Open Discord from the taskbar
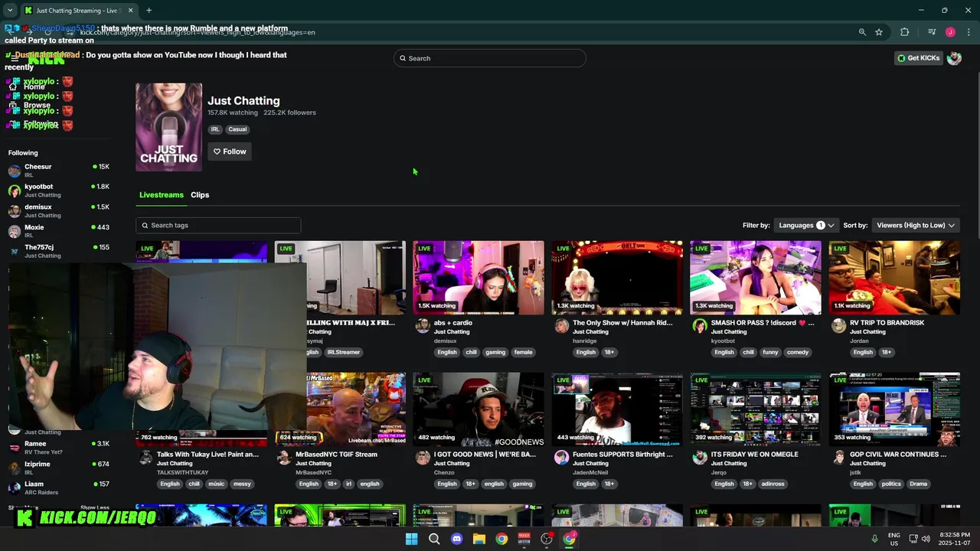 pos(457,539)
